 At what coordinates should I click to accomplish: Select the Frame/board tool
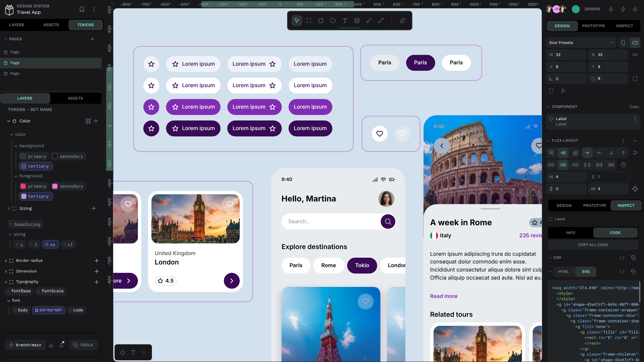309,21
